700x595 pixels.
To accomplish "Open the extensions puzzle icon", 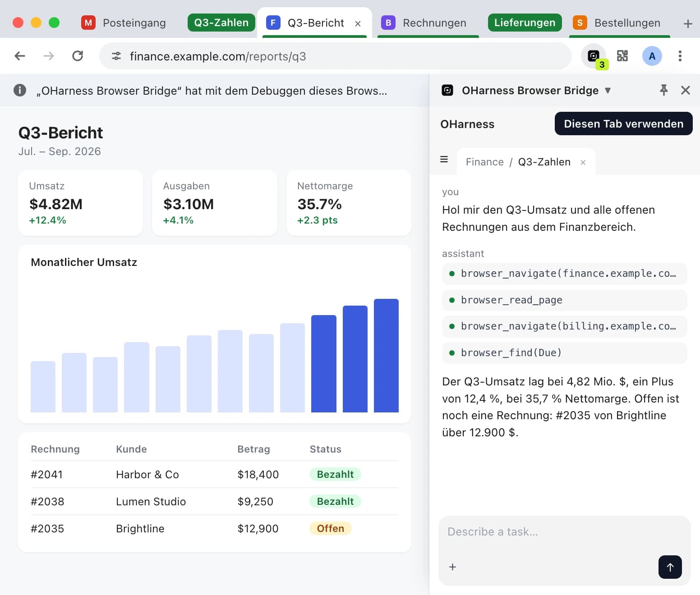I will tap(622, 56).
